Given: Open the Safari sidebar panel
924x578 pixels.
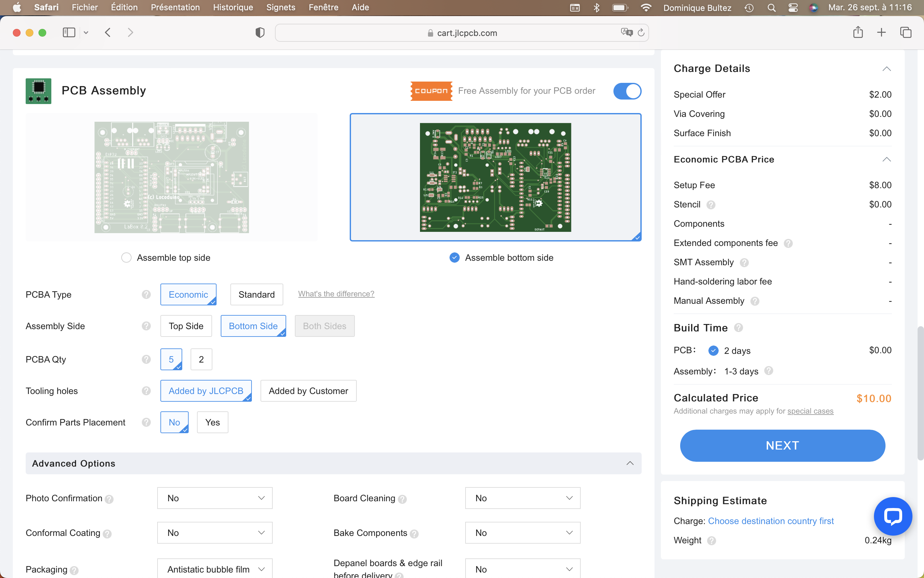Looking at the screenshot, I should (69, 32).
